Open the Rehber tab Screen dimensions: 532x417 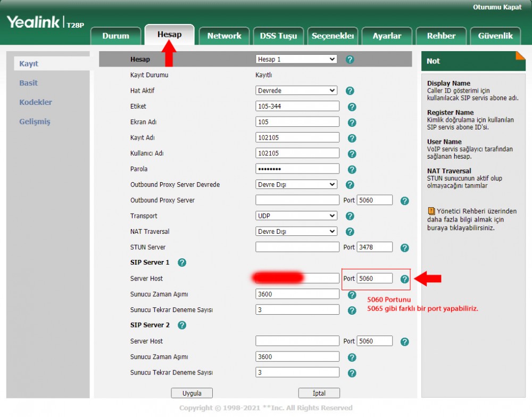(441, 36)
